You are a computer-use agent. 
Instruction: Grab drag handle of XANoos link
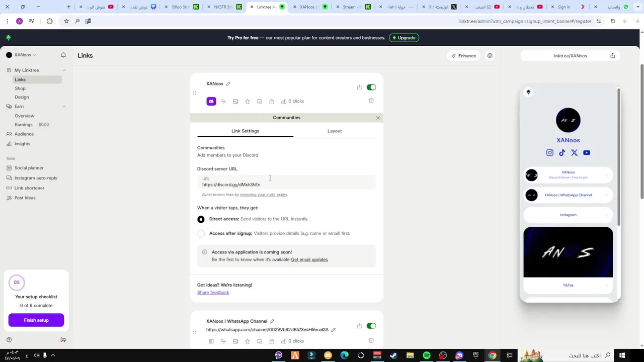pos(194,93)
